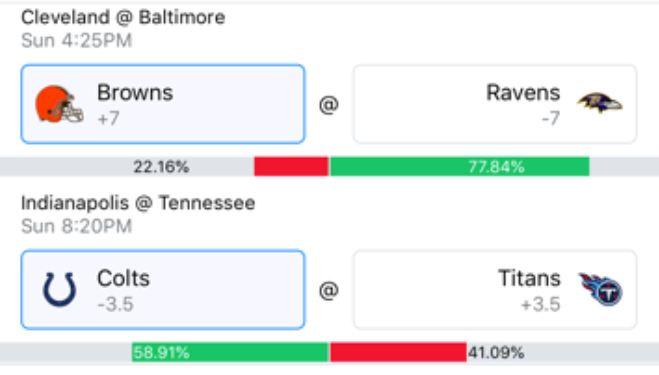Open the Cleveland @ Baltimore matchup title
Image resolution: width=659 pixels, height=375 pixels.
point(123,18)
